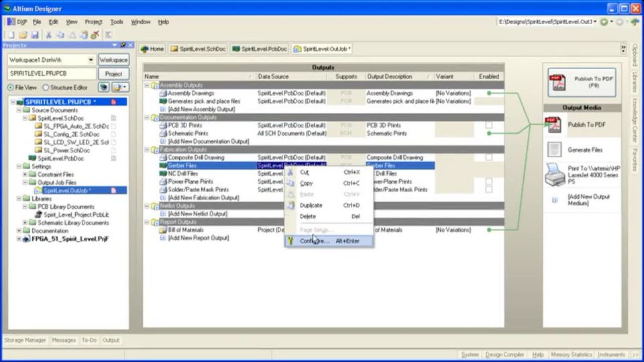Viewport: 644px width, 362px height.
Task: Click the Cut scissors toolbar icon
Action: click(48, 35)
